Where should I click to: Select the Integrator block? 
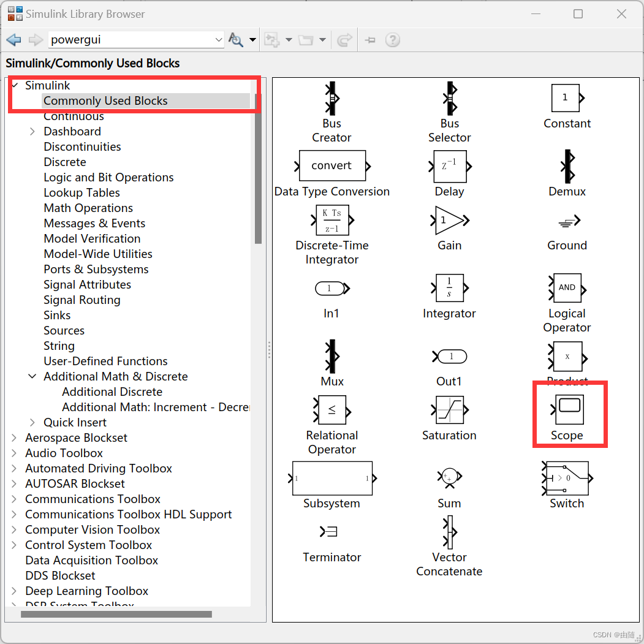pyautogui.click(x=450, y=289)
